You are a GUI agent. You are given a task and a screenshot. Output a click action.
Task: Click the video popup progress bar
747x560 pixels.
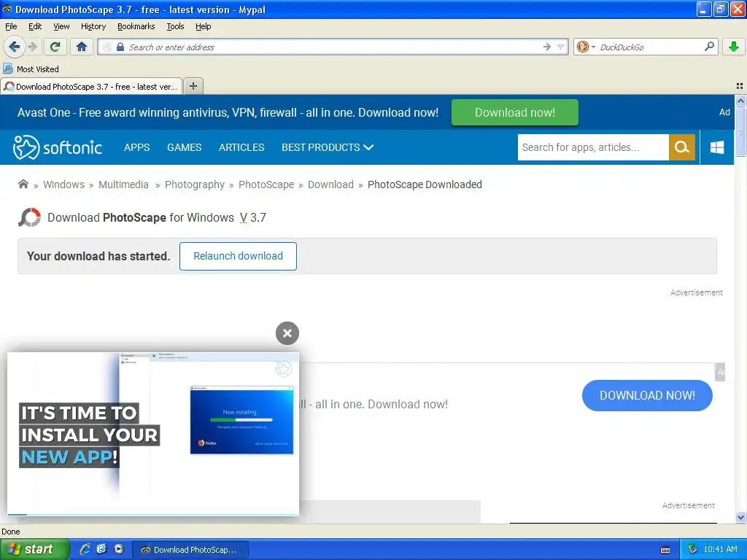pos(153,514)
